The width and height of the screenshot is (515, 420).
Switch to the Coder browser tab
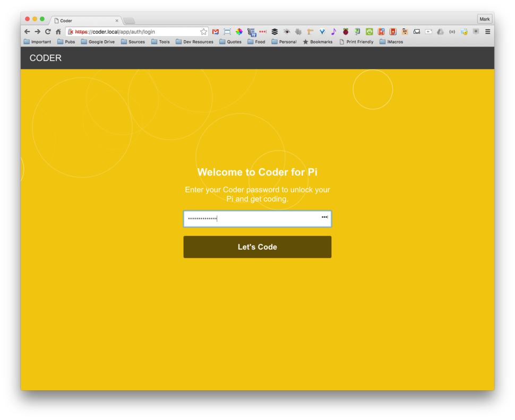[86, 21]
